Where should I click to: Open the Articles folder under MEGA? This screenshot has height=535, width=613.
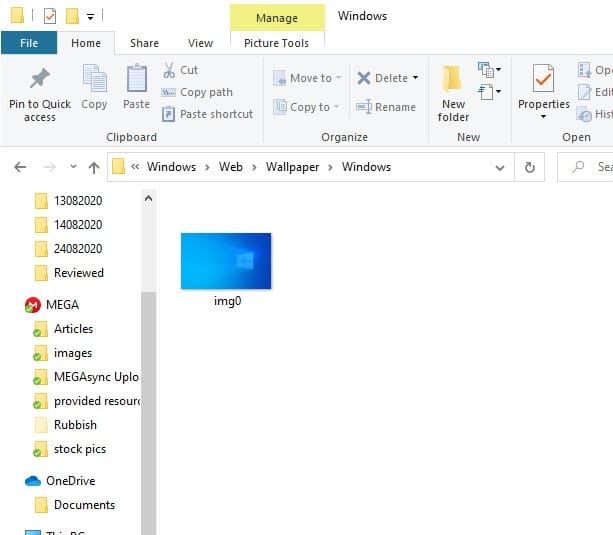coord(64,329)
